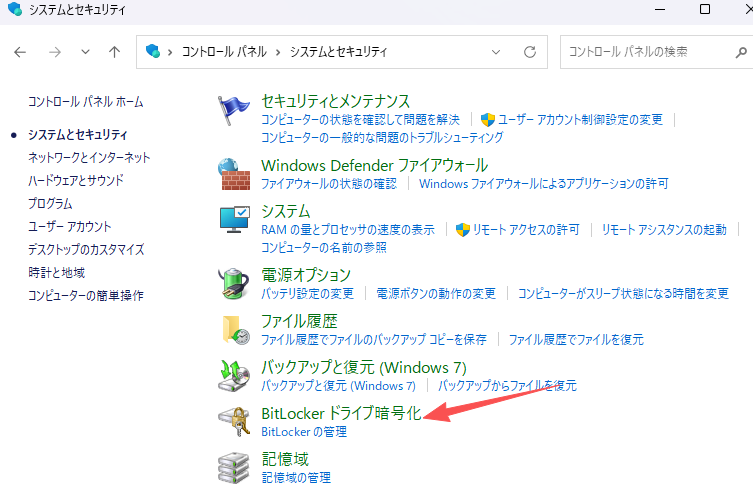753x485 pixels.
Task: Open システム heading link
Action: [x=286, y=212]
